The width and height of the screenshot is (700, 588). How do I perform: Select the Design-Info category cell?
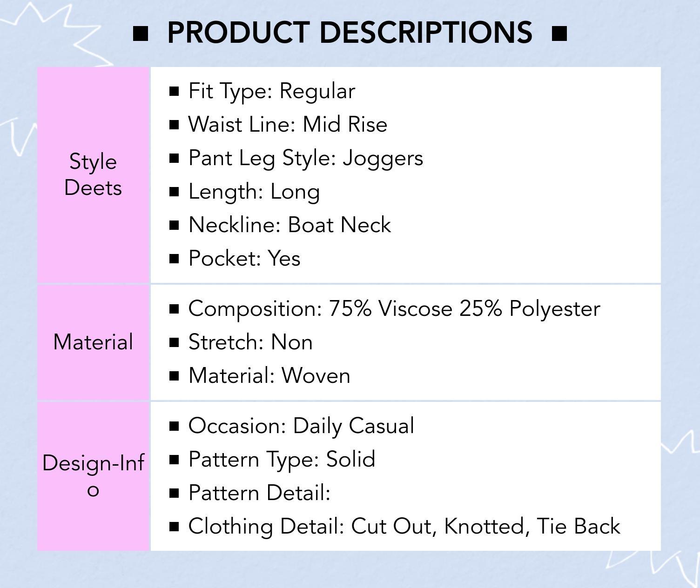point(93,476)
